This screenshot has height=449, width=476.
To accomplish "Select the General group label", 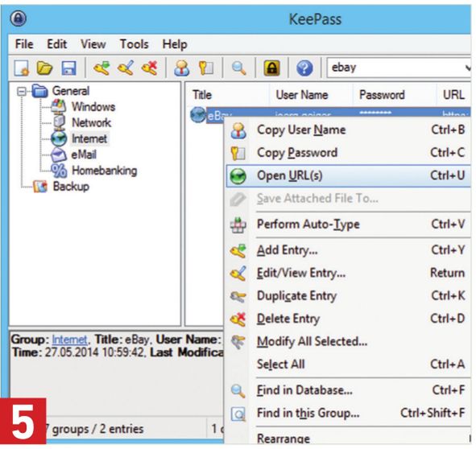I will coord(71,91).
